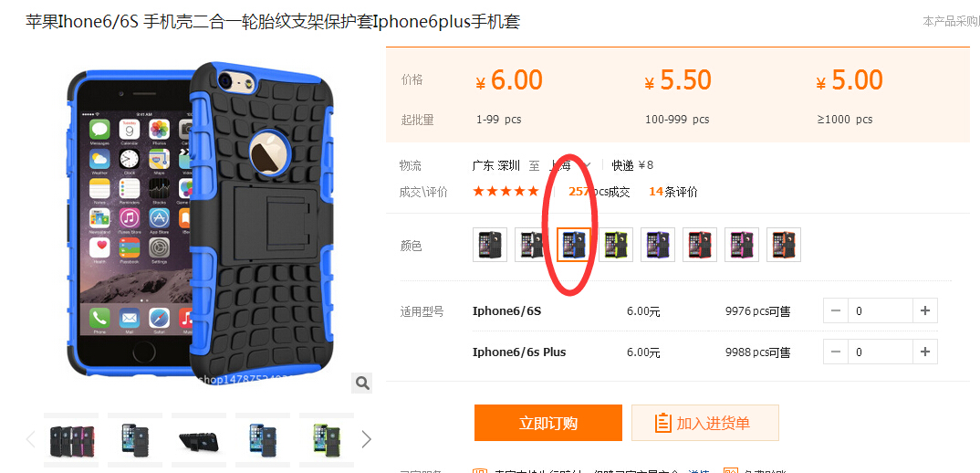The height and width of the screenshot is (473, 980).
Task: Choose the purple case color swatch
Action: tap(658, 245)
